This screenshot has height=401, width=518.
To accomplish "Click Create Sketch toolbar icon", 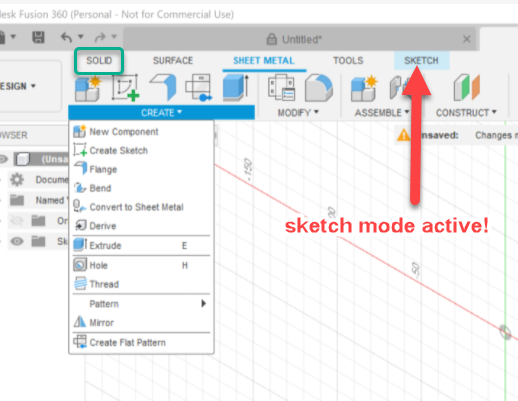I will 125,88.
